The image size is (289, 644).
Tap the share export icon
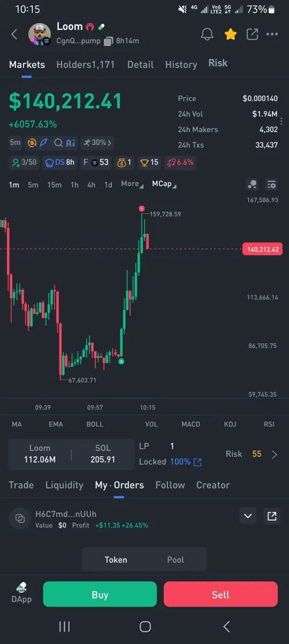click(x=252, y=34)
